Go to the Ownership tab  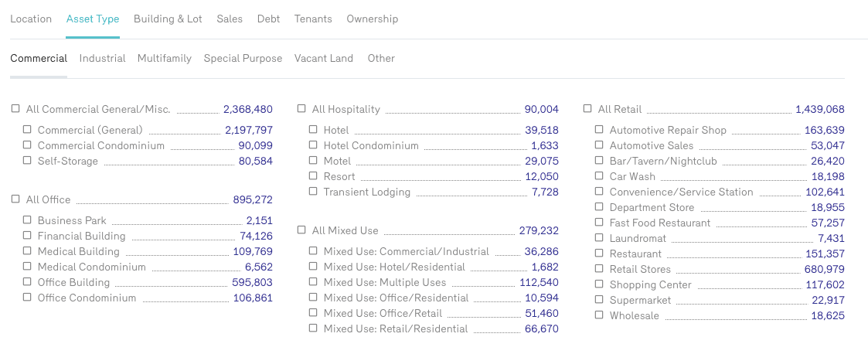tap(373, 19)
